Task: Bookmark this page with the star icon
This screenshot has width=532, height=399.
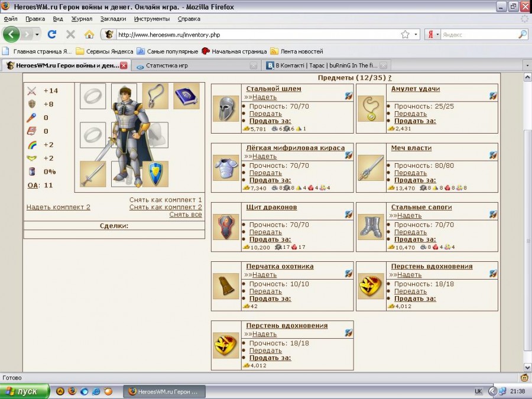Action: [x=405, y=35]
